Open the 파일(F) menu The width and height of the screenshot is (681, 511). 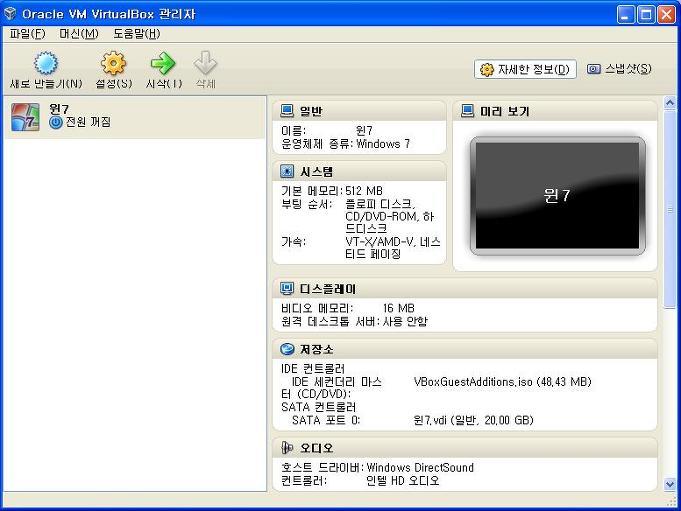[27, 34]
